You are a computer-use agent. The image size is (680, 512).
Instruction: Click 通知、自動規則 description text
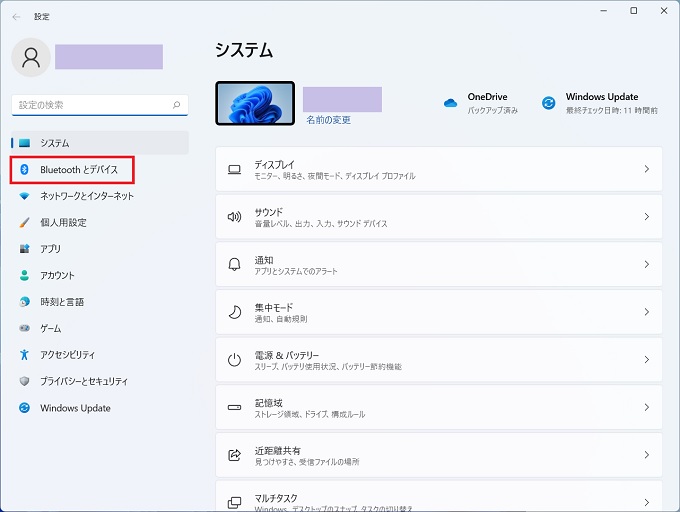coord(281,319)
